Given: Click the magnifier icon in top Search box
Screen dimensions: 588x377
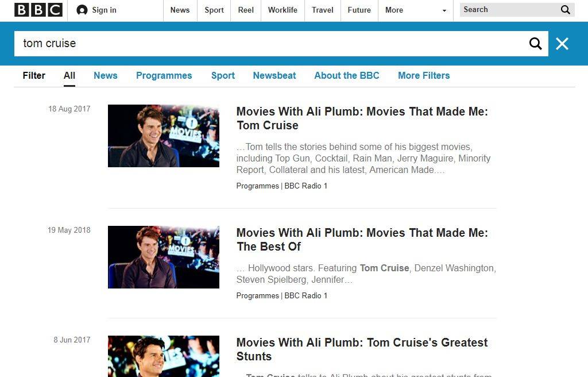Looking at the screenshot, I should (565, 10).
